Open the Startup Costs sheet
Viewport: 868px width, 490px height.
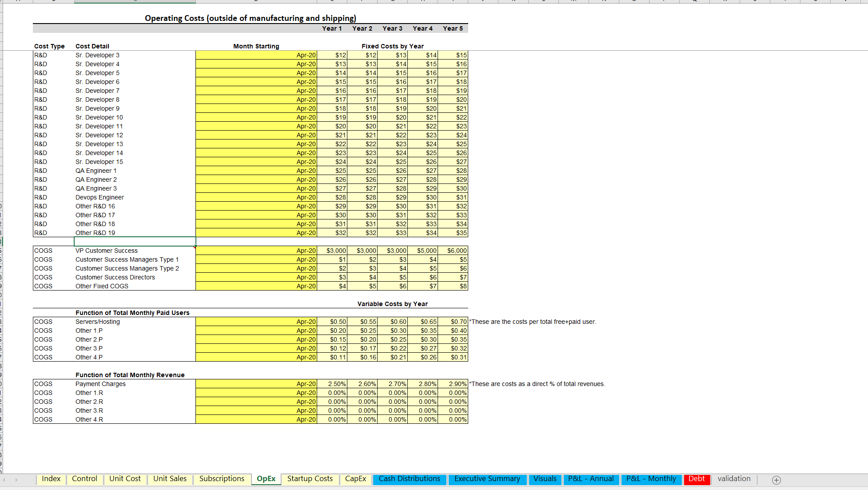coord(310,479)
